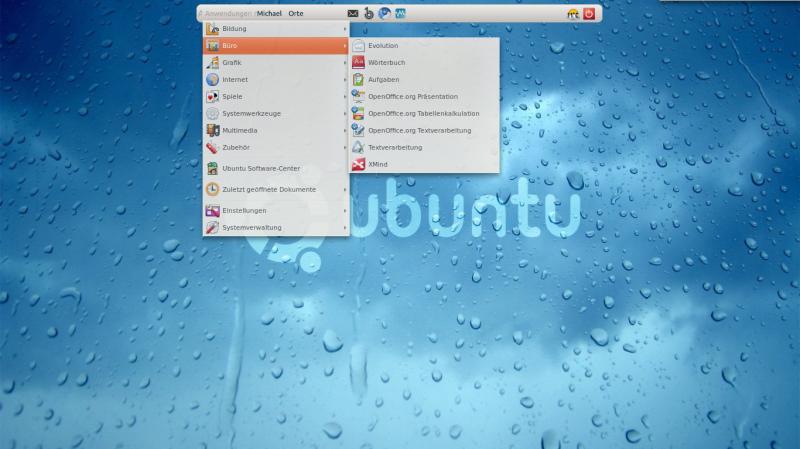The width and height of the screenshot is (800, 449).
Task: Click the Evolution mail icon
Action: [358, 46]
